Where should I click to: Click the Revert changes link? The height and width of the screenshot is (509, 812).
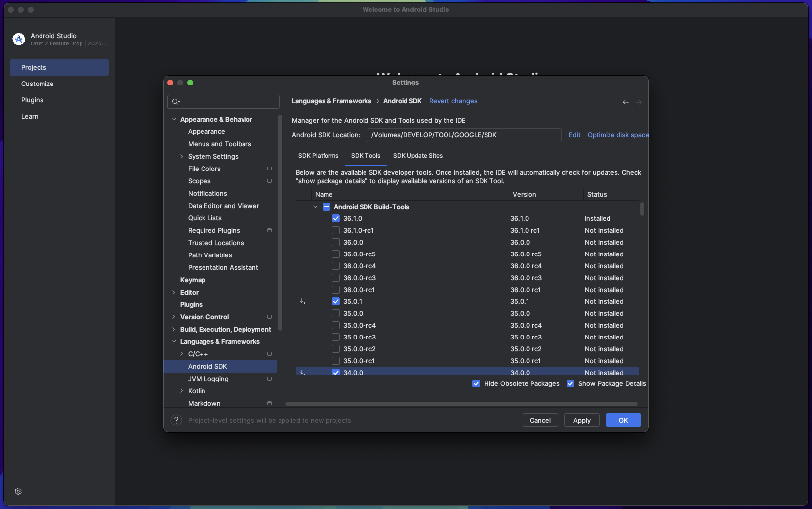click(x=453, y=101)
